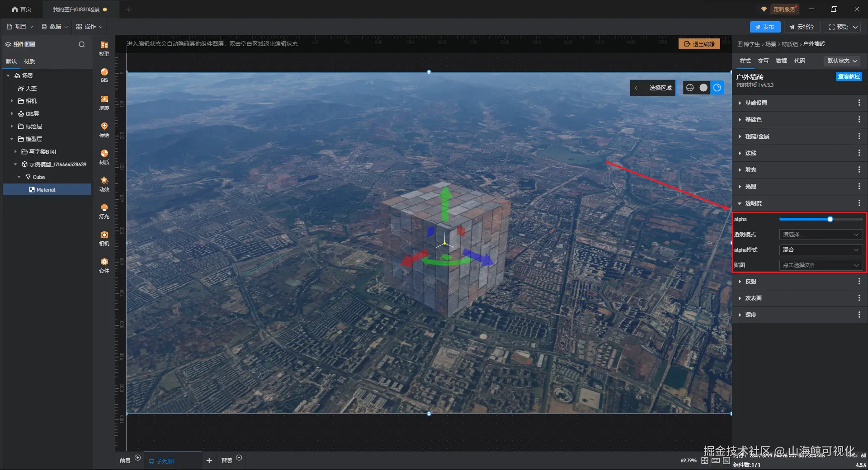Open the keyboard shortcuts icon

pyautogui.click(x=716, y=461)
